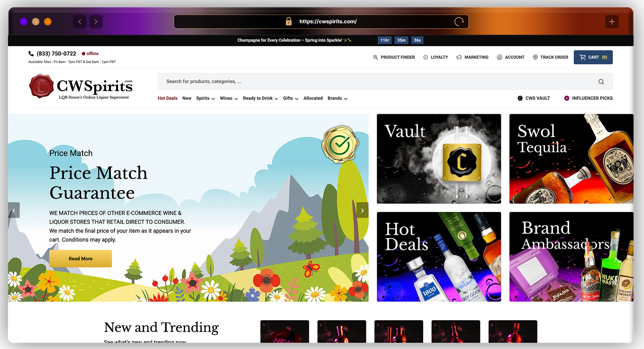Click the 11hr countdown box

[x=384, y=40]
